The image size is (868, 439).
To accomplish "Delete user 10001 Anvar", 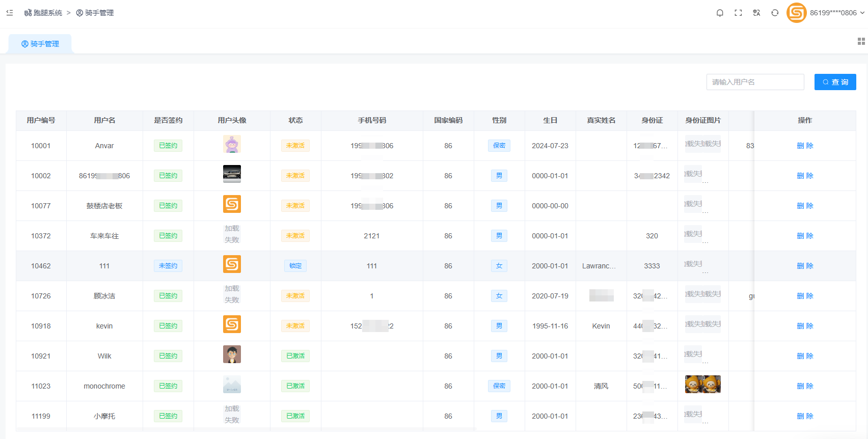I will tap(805, 146).
